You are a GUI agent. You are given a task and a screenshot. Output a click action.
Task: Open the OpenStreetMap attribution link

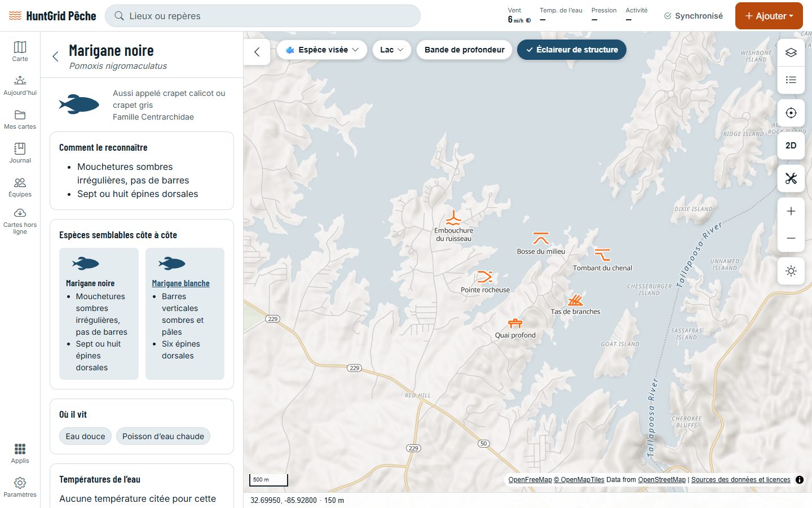tap(662, 480)
